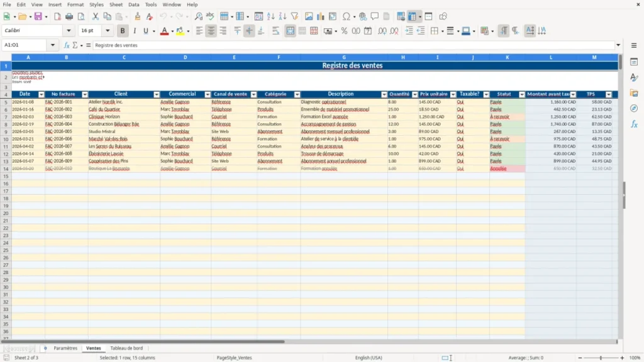644x362 pixels.
Task: Insert chart using the chart icon
Action: 320,16
